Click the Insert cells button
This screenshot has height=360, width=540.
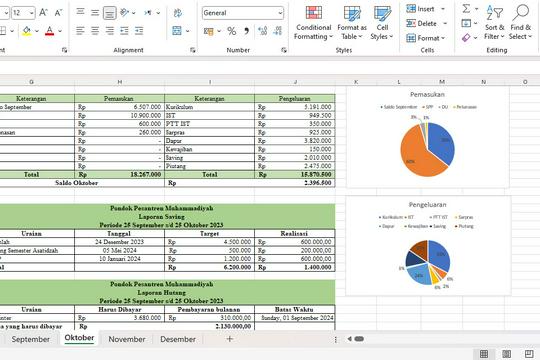pyautogui.click(x=420, y=9)
